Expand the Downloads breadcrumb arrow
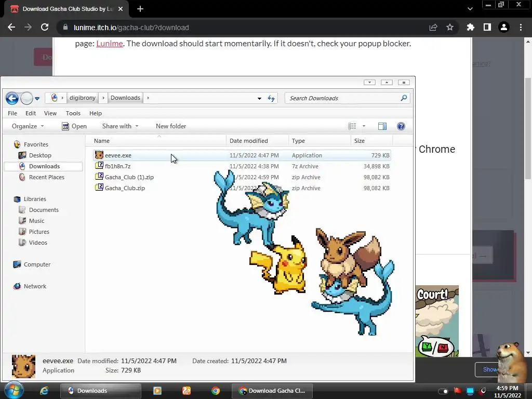The image size is (532, 399). 148,98
